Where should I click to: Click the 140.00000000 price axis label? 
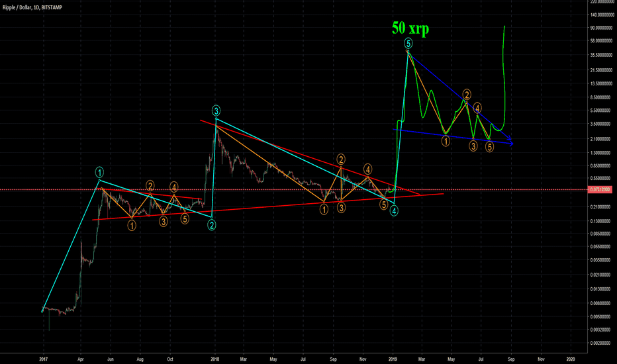click(601, 15)
